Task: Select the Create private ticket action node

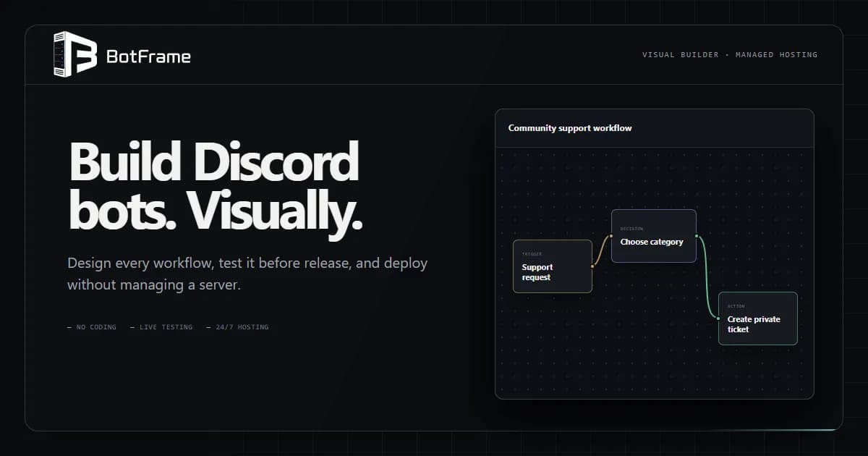Action: 758,318
